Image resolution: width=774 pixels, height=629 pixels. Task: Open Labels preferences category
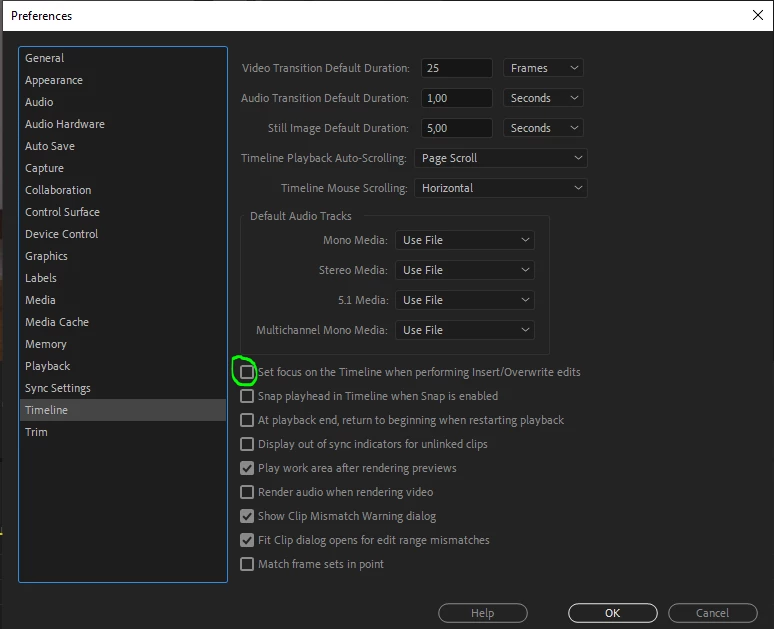pyautogui.click(x=123, y=278)
